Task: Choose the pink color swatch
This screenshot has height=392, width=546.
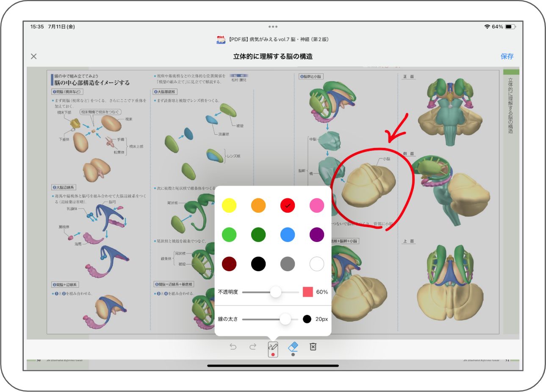Action: click(x=317, y=206)
